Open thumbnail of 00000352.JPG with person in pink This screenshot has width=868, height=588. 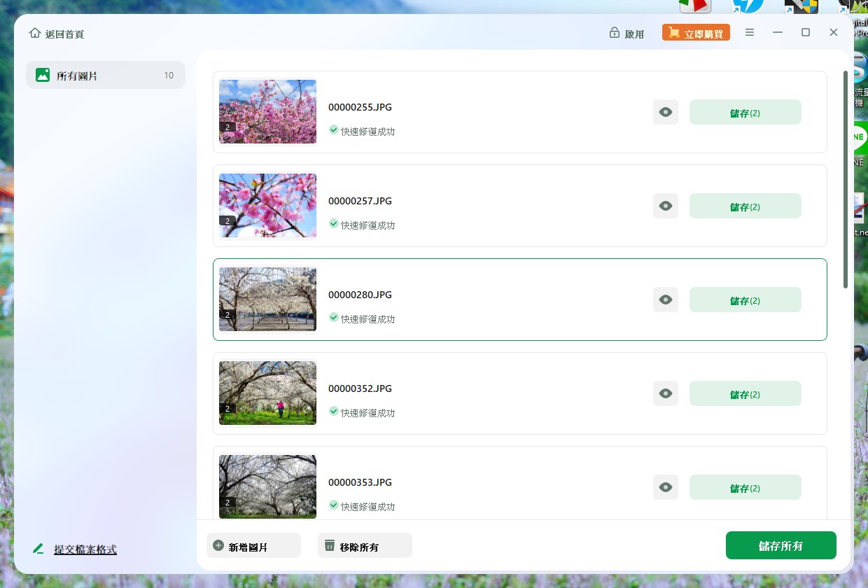tap(267, 393)
